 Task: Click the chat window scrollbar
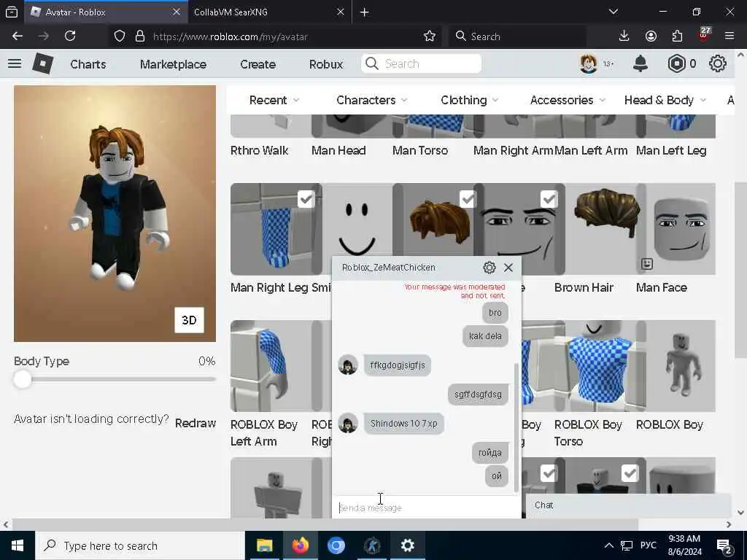[x=516, y=429]
